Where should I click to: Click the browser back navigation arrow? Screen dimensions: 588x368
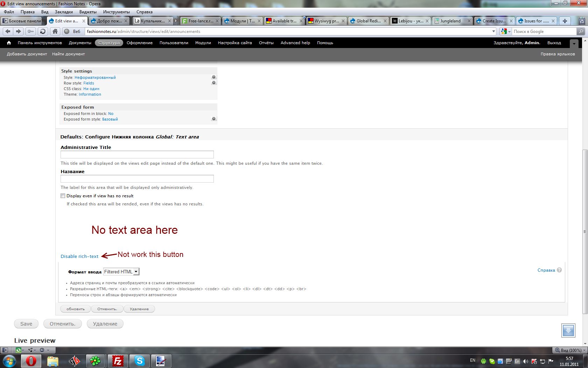tap(8, 31)
